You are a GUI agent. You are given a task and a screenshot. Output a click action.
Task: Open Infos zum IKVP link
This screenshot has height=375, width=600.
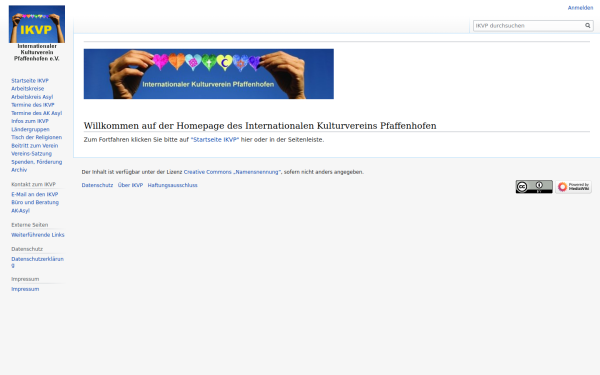tap(30, 121)
